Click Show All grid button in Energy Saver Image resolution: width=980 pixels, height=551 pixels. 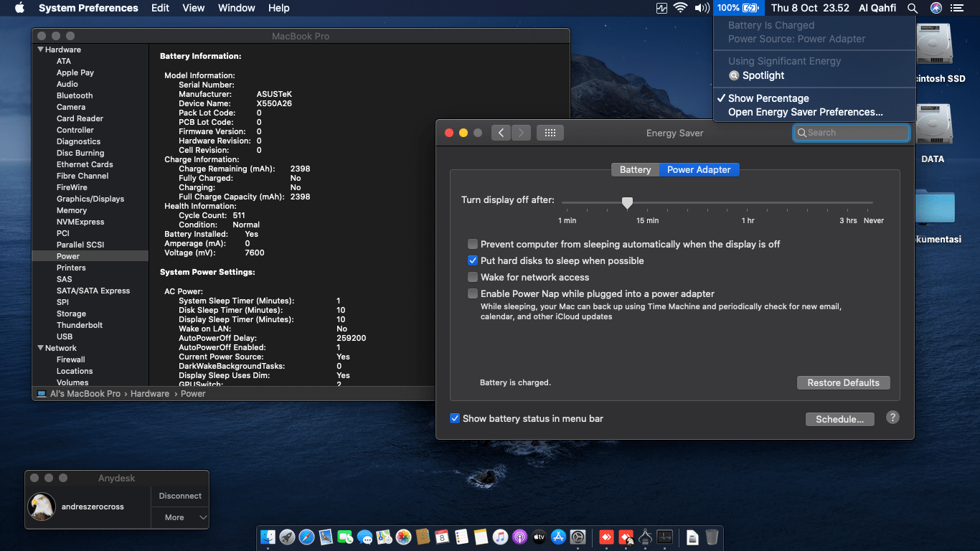click(x=550, y=133)
